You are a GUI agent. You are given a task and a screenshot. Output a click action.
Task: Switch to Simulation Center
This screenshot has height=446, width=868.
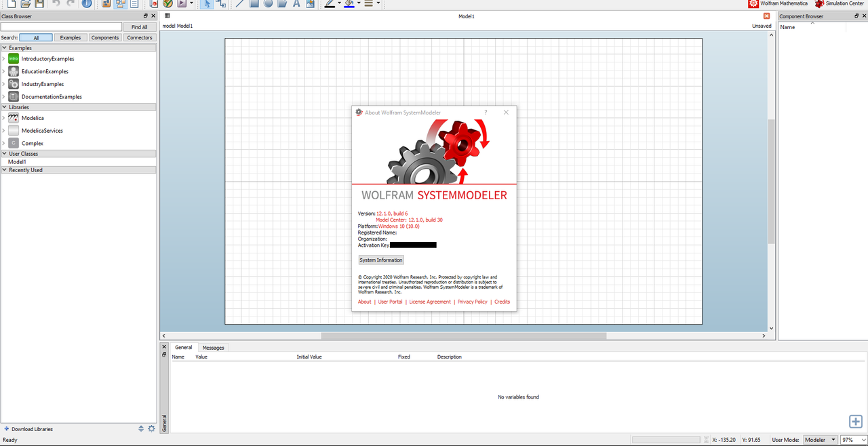pos(840,3)
